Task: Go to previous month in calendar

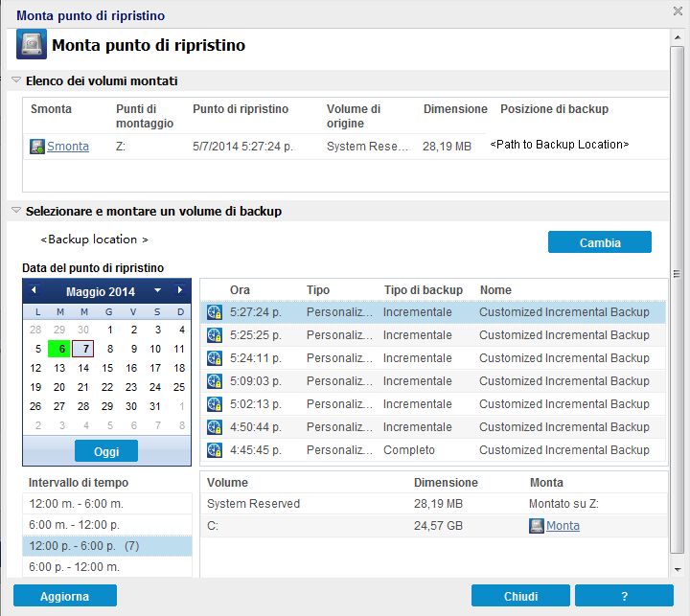Action: click(34, 290)
